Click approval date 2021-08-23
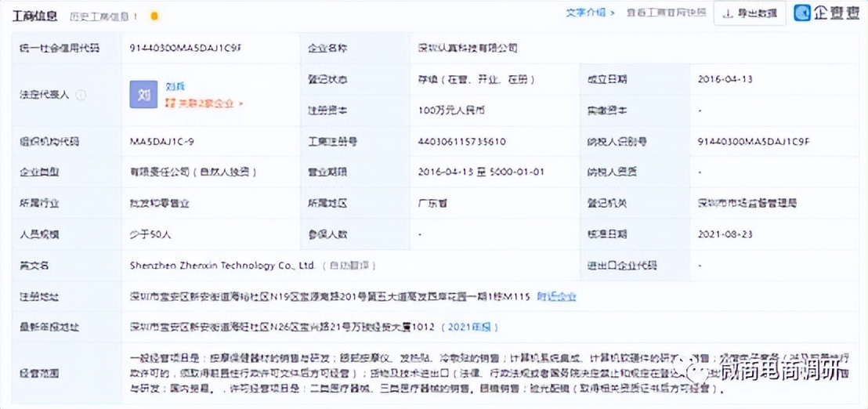This screenshot has height=409, width=868. tap(725, 234)
